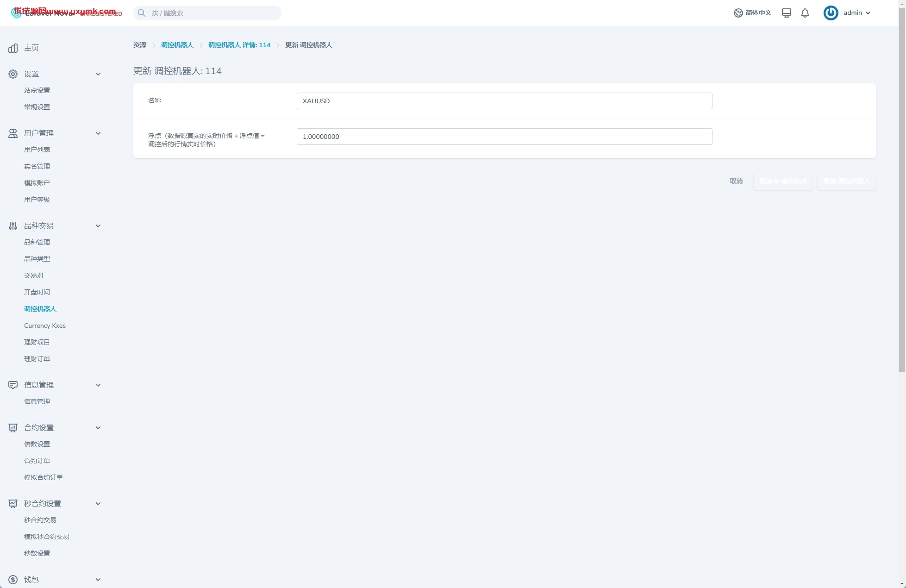The height and width of the screenshot is (588, 906).
Task: Click the 主页 bar chart icon
Action: tap(13, 48)
